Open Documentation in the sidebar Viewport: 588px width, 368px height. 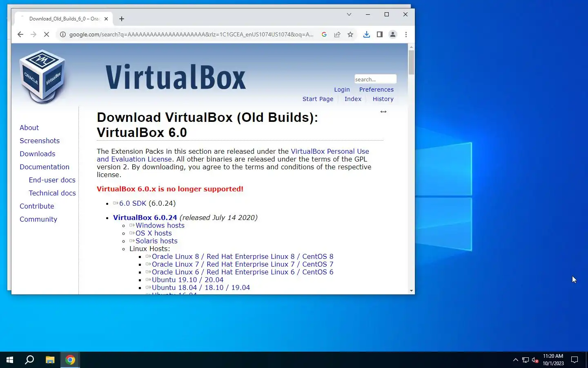tap(45, 167)
